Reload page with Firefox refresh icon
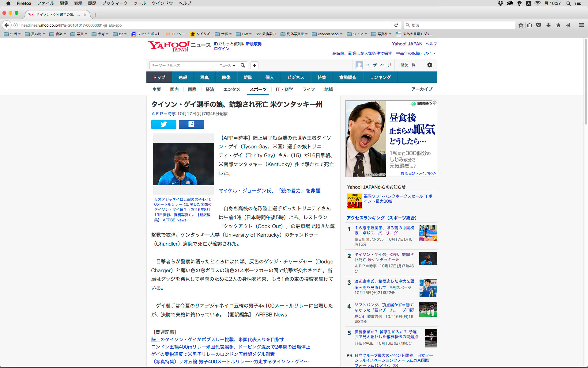The image size is (588, 368). [x=396, y=25]
